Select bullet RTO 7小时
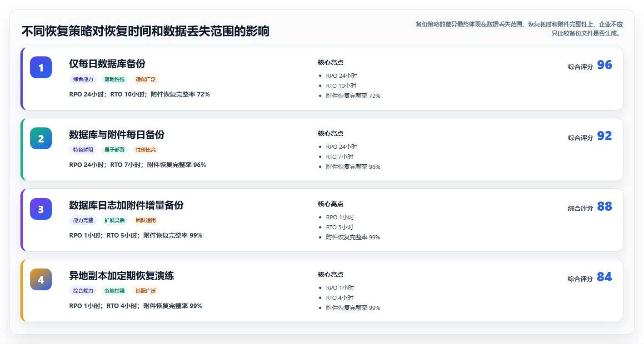This screenshot has width=644, height=344. (339, 157)
